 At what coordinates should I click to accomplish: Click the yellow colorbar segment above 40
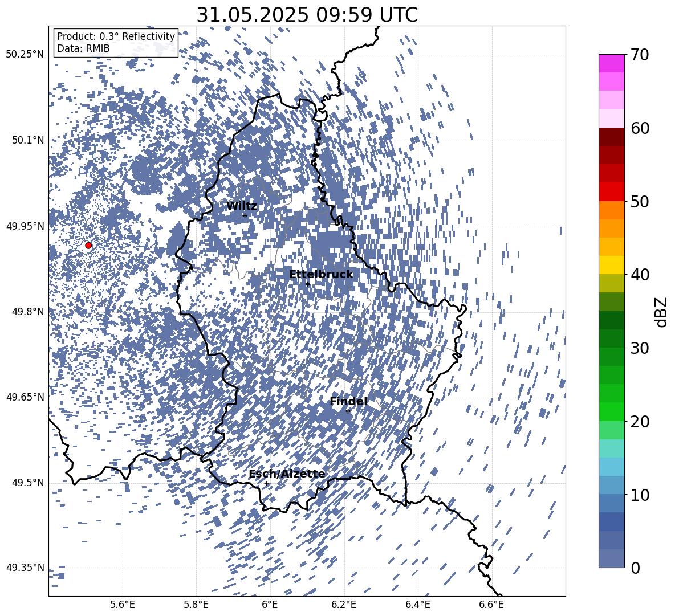[611, 265]
